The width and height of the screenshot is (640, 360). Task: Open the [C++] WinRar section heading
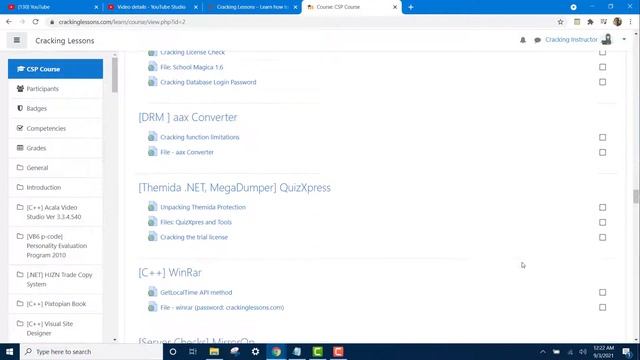170,272
